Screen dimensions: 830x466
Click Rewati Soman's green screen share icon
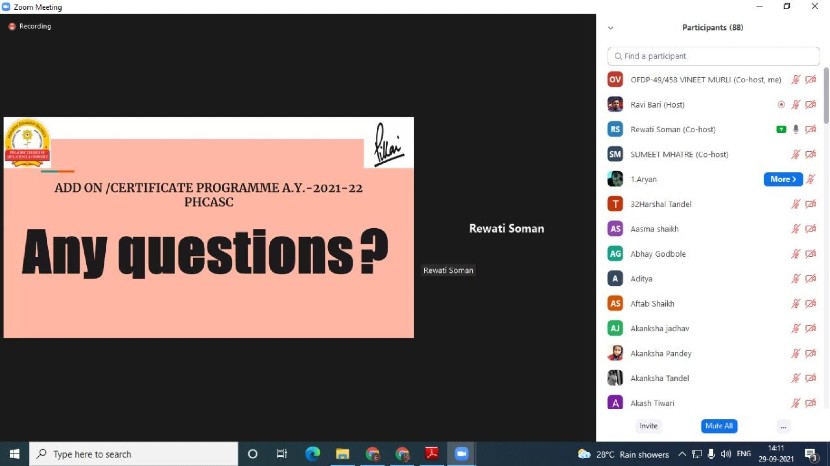click(781, 129)
